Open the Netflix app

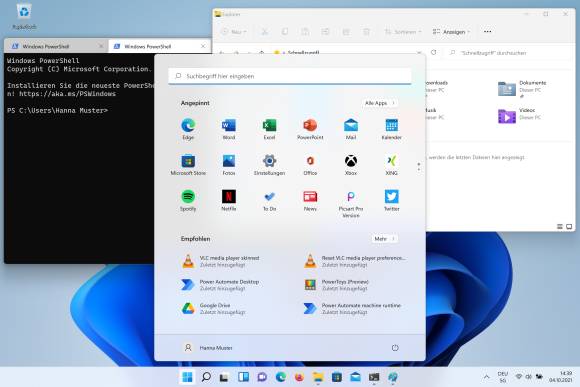pos(229,201)
